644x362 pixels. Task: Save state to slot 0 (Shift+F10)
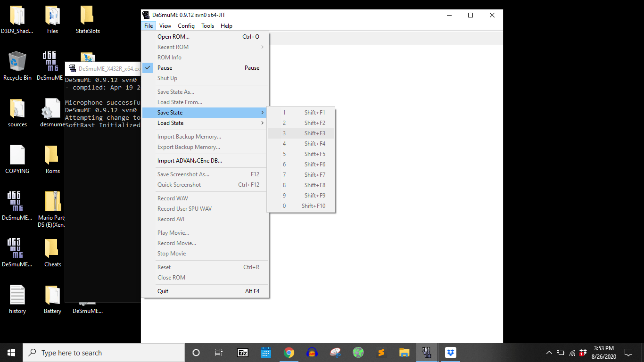pyautogui.click(x=301, y=206)
